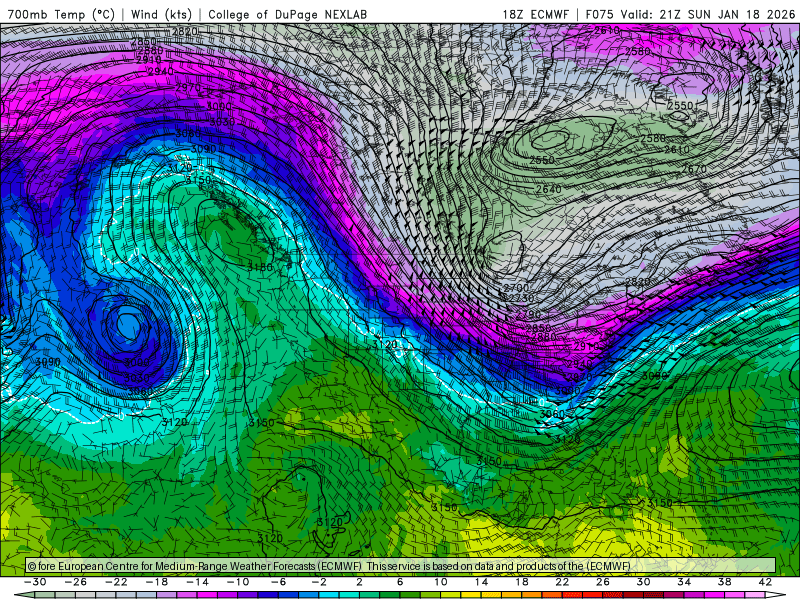800x600 pixels.
Task: Click the -26 legend scale value
Action: [76, 582]
